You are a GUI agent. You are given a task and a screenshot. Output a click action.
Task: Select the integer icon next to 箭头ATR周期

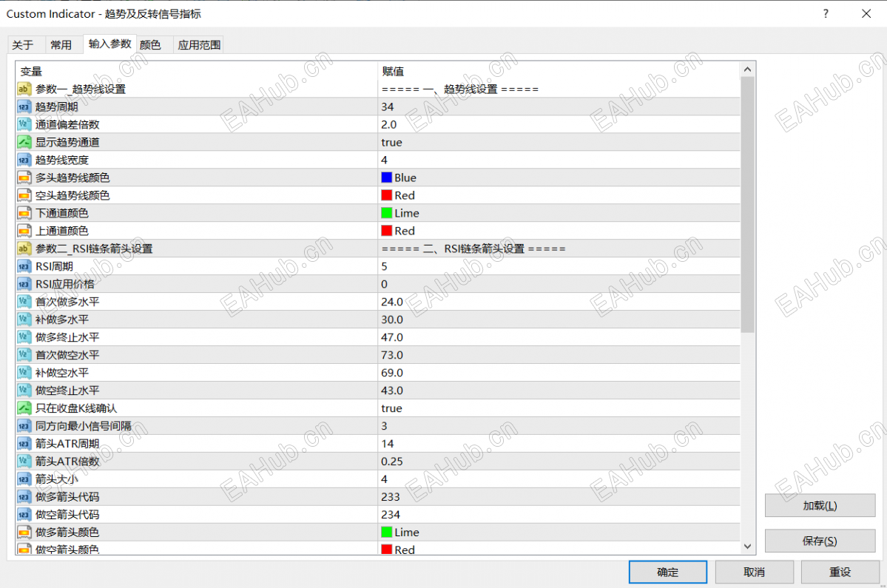click(24, 443)
